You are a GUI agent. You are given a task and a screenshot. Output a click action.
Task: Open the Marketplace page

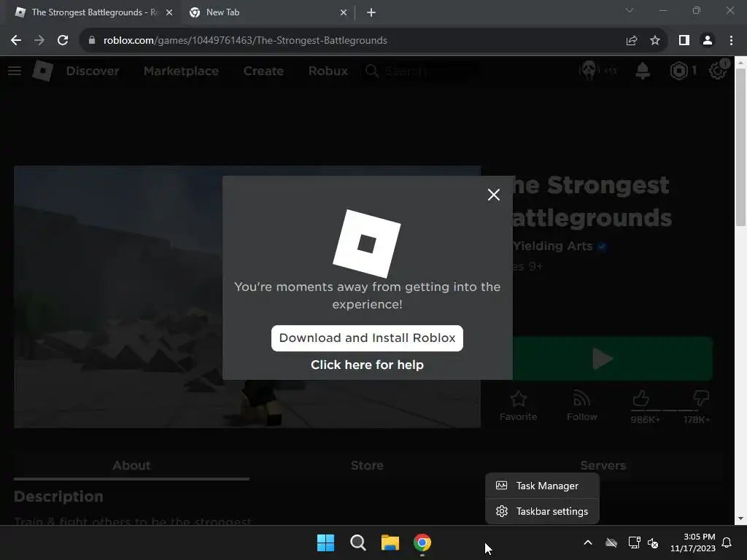pyautogui.click(x=181, y=71)
